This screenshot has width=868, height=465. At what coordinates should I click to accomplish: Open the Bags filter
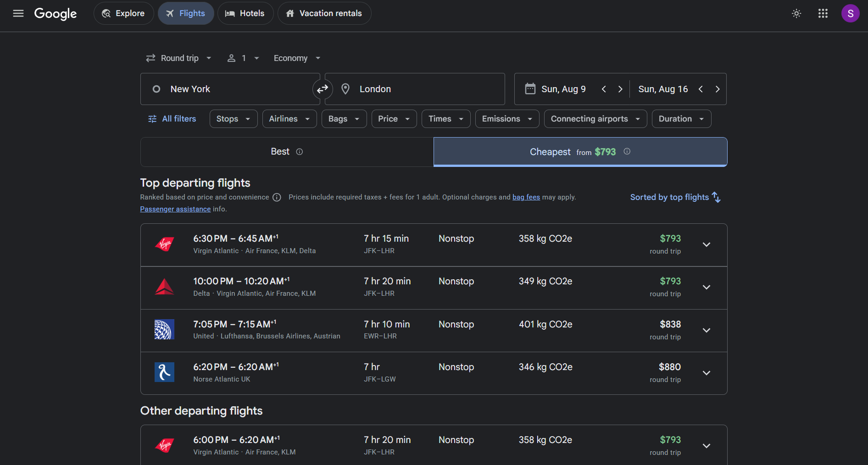coord(344,119)
